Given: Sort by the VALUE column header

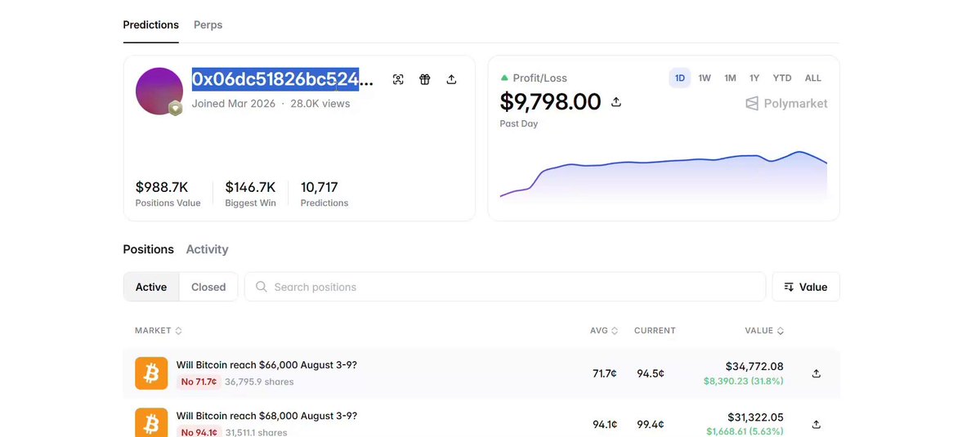Looking at the screenshot, I should pyautogui.click(x=764, y=331).
